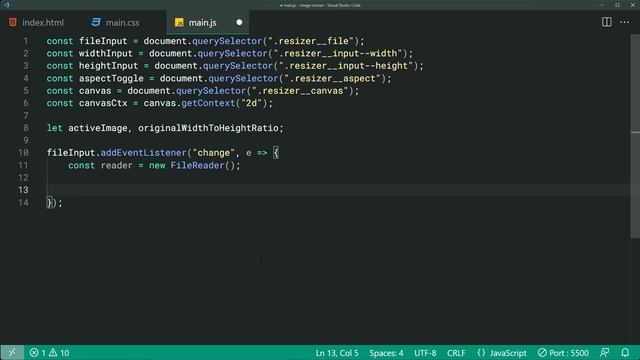Open remote window from status bar icon
This screenshot has height=360, width=640.
(12, 353)
